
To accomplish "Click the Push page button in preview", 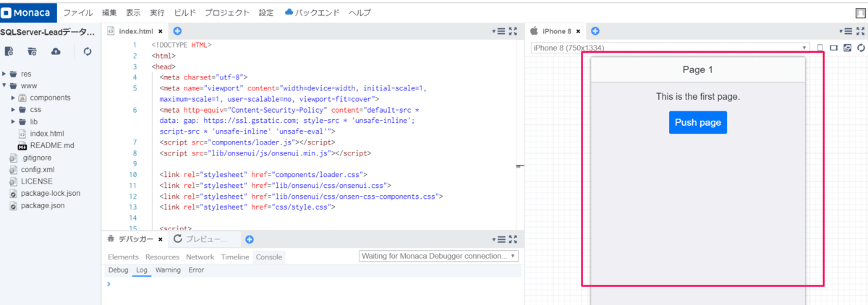I will pos(697,122).
